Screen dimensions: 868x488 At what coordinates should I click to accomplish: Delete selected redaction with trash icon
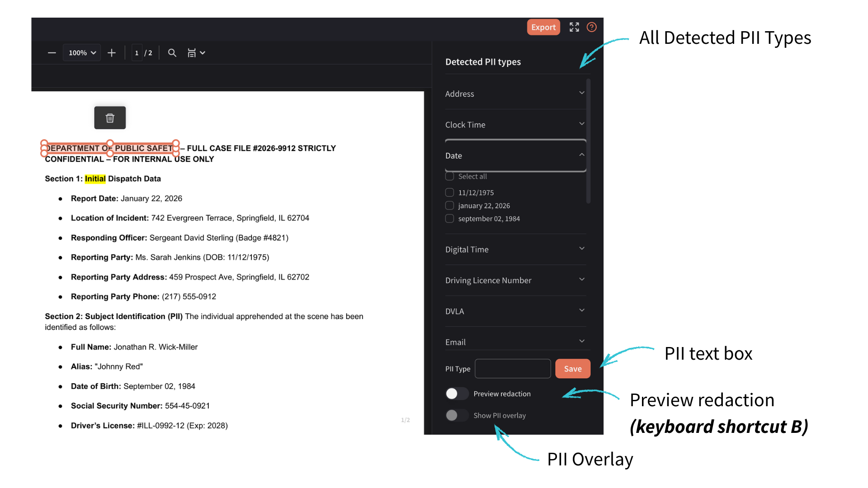110,118
